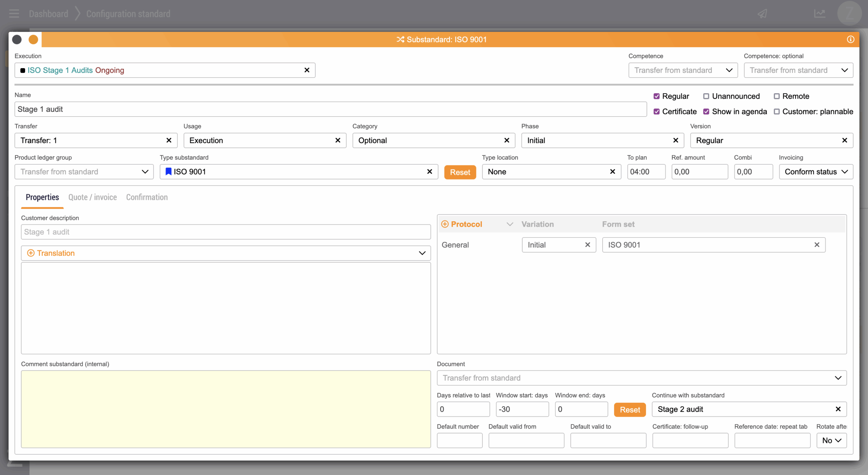This screenshot has height=475, width=868.
Task: Expand the Invoicing Conform status dropdown
Action: pos(816,172)
